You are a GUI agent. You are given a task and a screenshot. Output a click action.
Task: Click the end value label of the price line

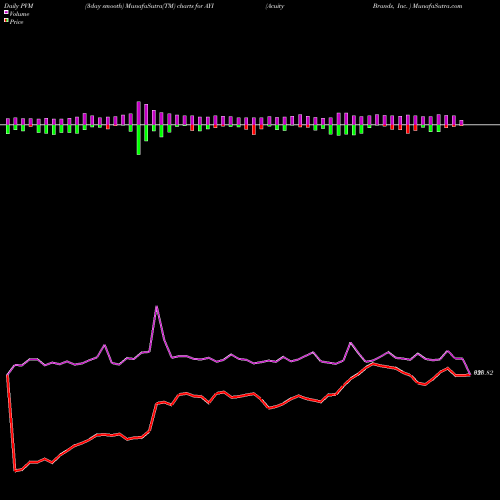[483, 373]
